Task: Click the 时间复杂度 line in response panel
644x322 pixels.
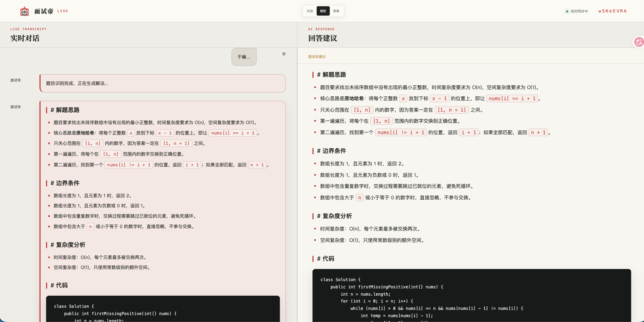Action: [370, 229]
